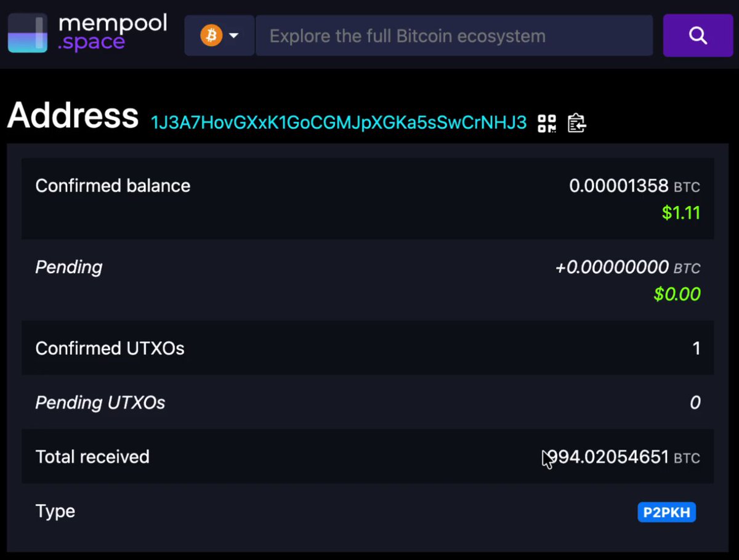Click the pending +0.00000000 BTC amount

(x=628, y=268)
